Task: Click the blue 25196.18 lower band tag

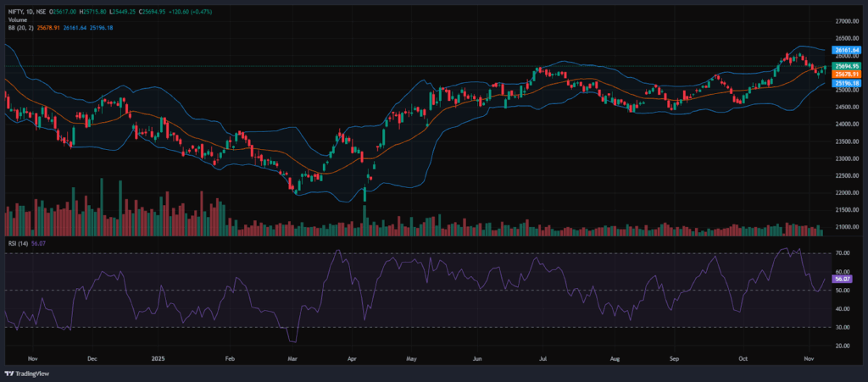Action: coord(847,83)
